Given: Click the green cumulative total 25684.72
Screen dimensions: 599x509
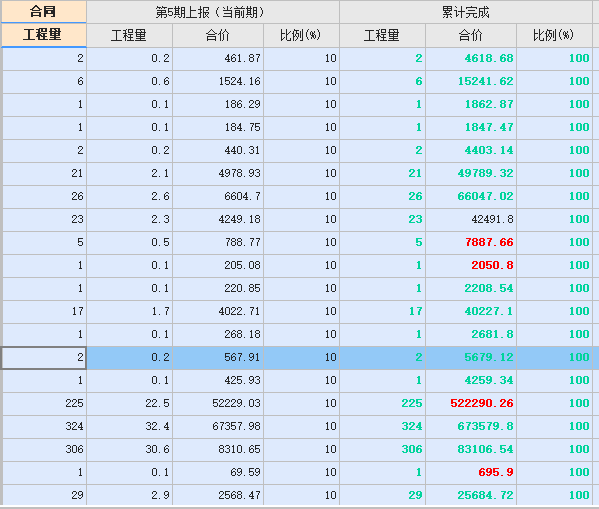Looking at the screenshot, I should [x=471, y=495].
